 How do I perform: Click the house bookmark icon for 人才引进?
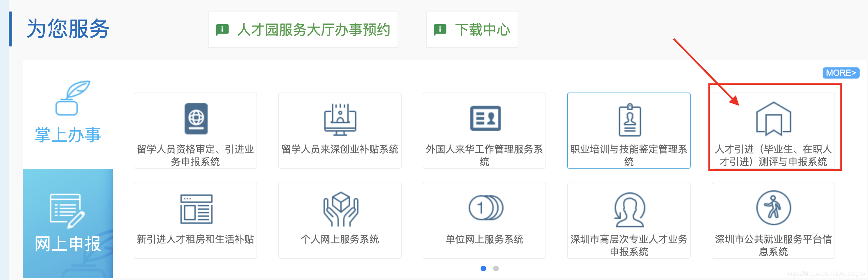tap(773, 119)
